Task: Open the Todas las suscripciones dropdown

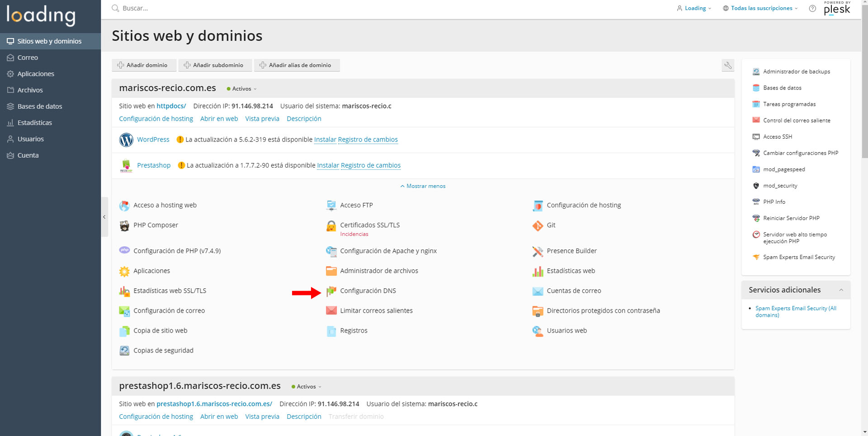Action: click(x=761, y=9)
